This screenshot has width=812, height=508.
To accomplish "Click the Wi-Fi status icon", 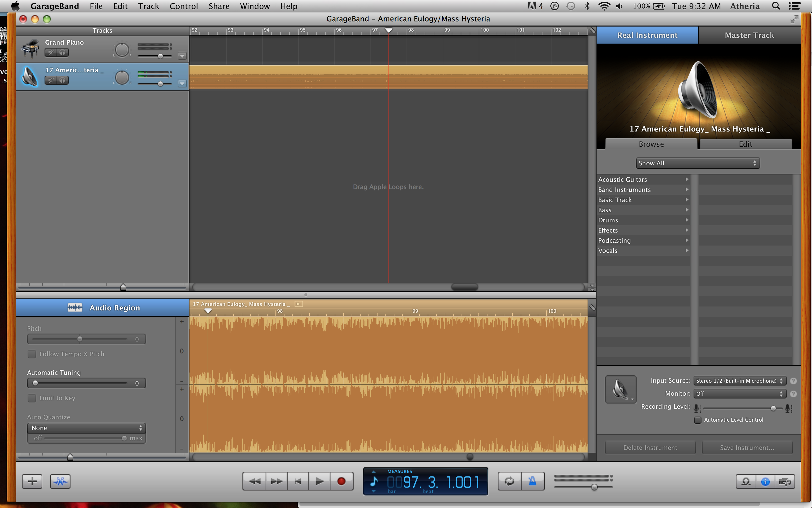I will click(x=604, y=6).
